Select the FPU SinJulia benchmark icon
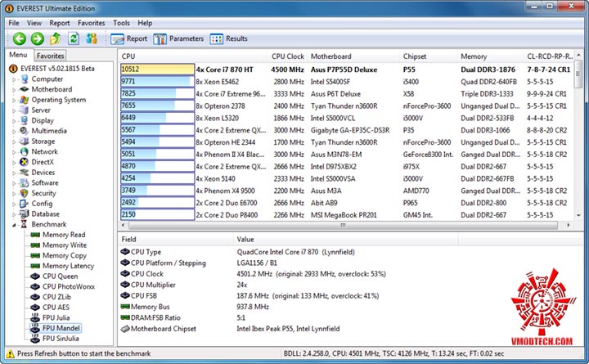The image size is (589, 364). (x=35, y=339)
